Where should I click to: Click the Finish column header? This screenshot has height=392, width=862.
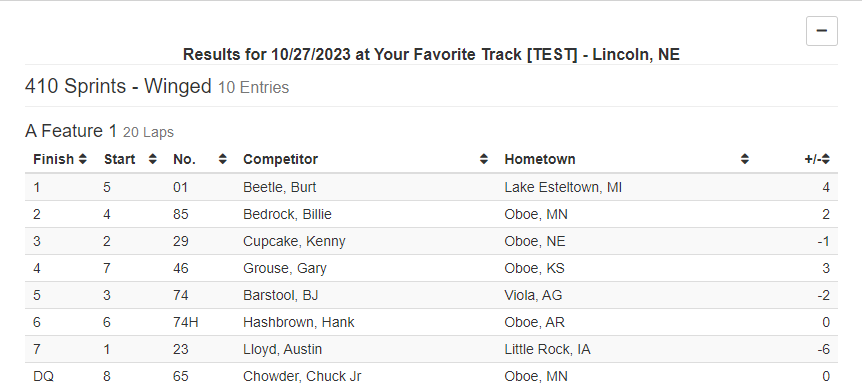pos(53,159)
